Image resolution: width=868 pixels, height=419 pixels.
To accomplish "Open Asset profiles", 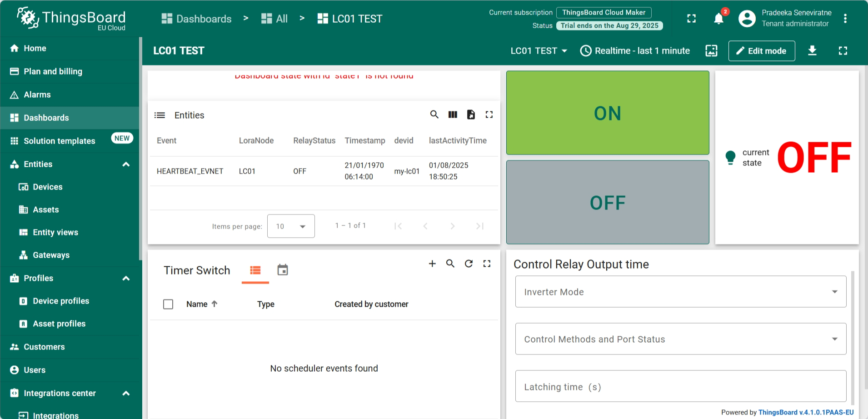I will click(70, 324).
